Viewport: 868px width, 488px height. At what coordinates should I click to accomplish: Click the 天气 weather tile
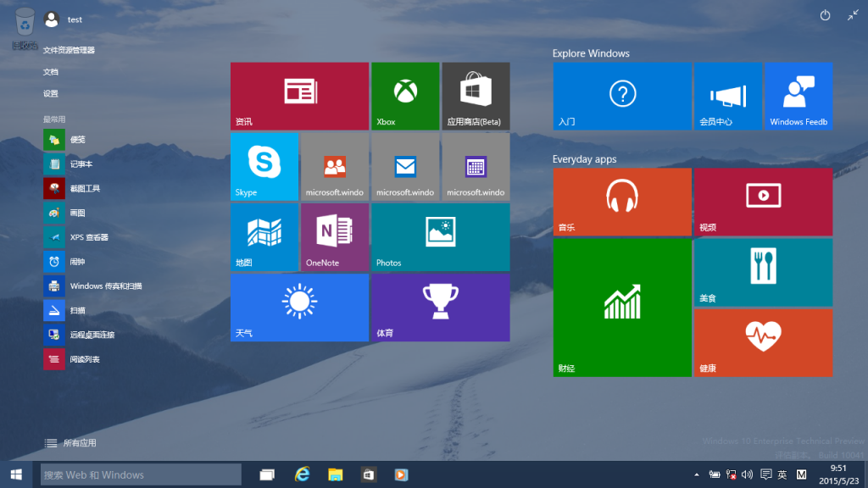(x=299, y=307)
